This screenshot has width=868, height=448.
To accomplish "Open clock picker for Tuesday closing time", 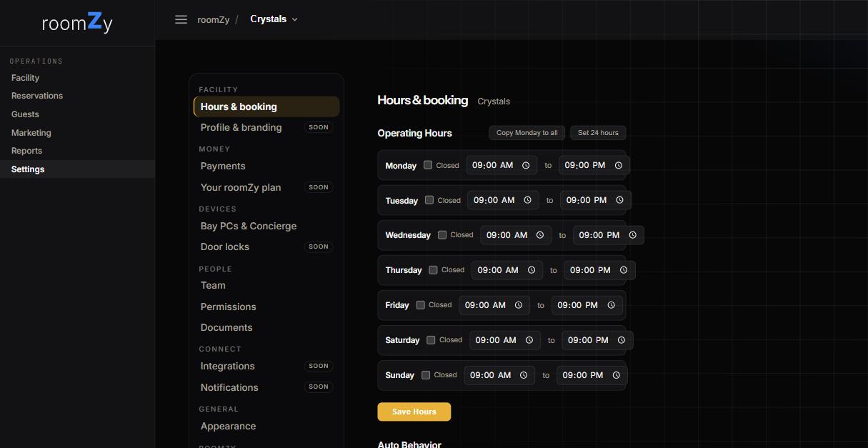I will pyautogui.click(x=620, y=200).
